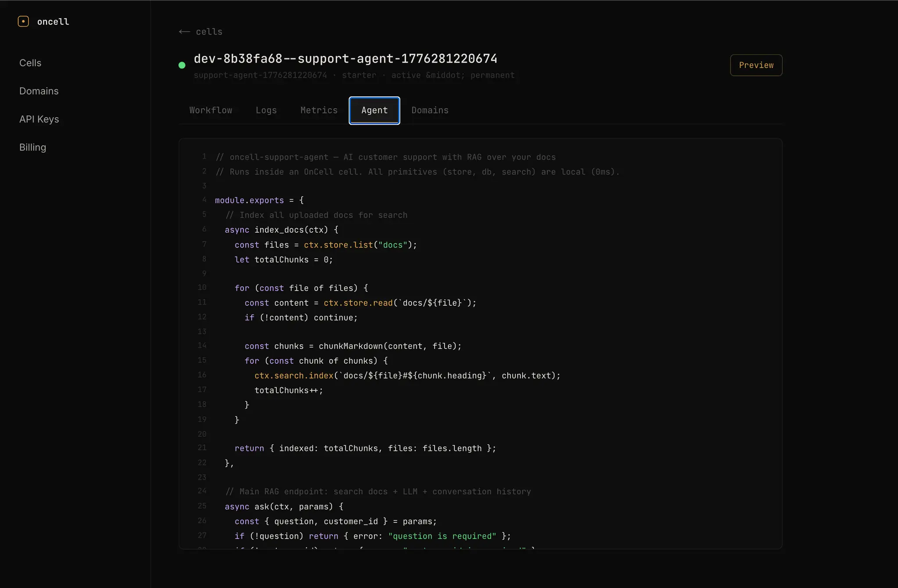Click comment 'Runs inside an OnCell cell'
898x588 pixels.
point(417,172)
